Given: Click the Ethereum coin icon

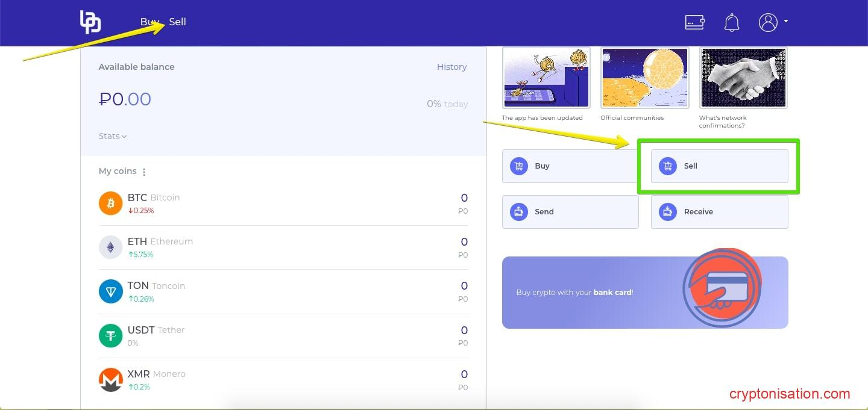Looking at the screenshot, I should (x=110, y=247).
